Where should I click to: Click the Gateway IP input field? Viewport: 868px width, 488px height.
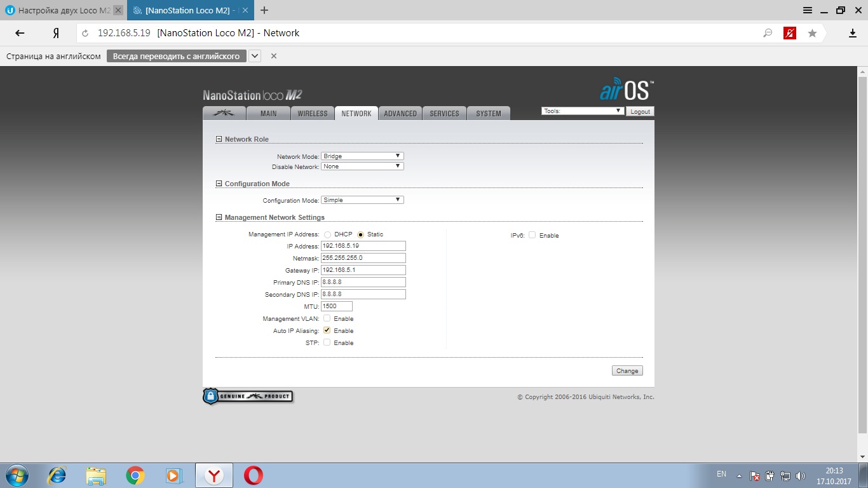point(363,270)
